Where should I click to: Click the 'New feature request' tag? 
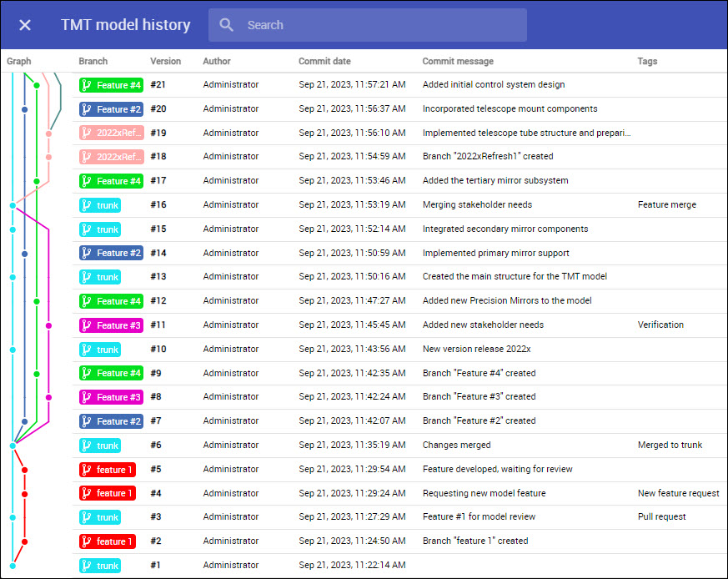tap(678, 493)
